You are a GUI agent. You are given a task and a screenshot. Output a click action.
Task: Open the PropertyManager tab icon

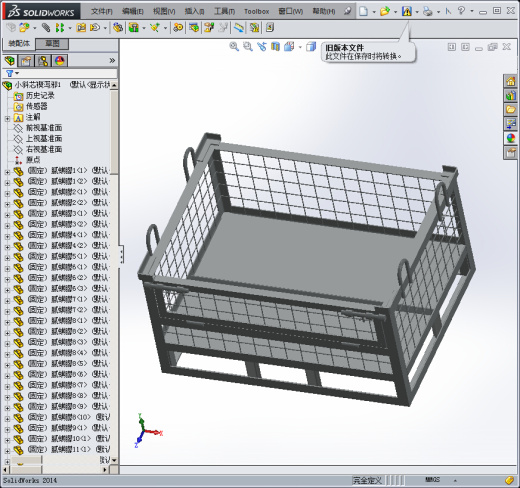[26, 61]
